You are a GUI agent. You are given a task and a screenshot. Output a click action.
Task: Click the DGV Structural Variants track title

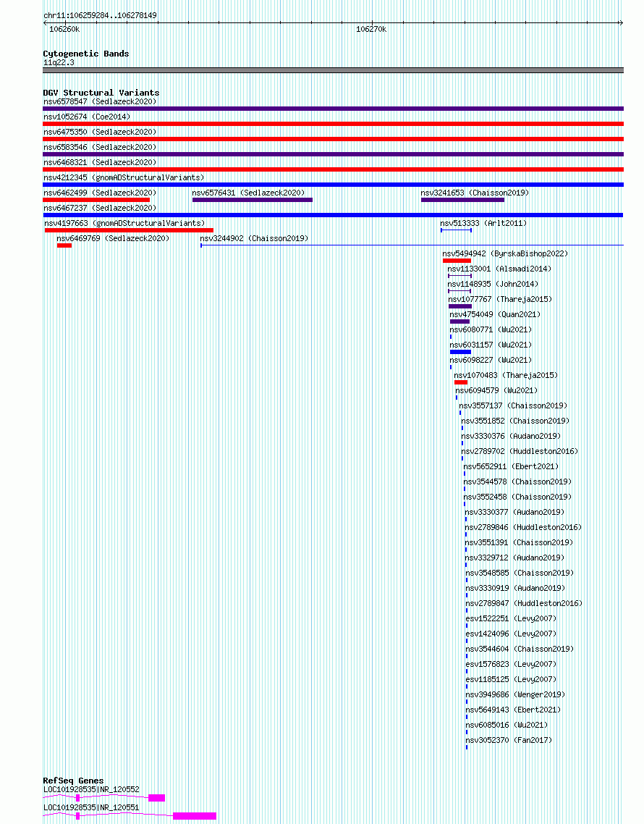tap(101, 93)
